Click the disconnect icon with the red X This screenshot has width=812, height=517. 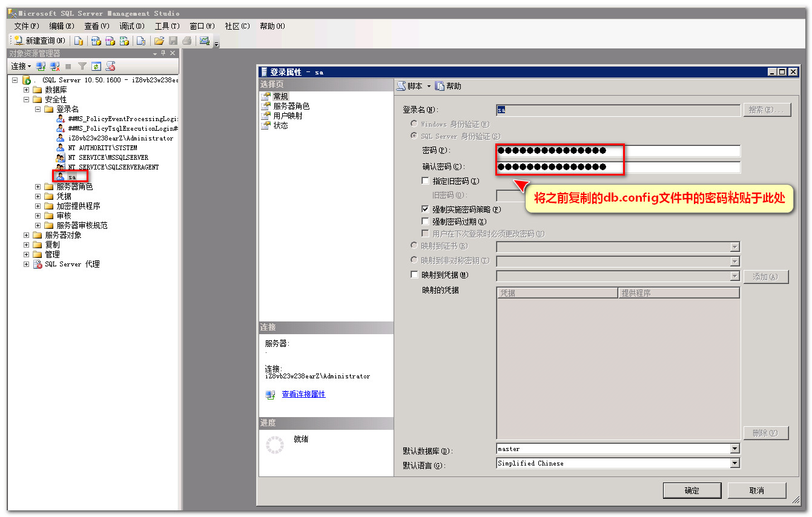(x=55, y=66)
